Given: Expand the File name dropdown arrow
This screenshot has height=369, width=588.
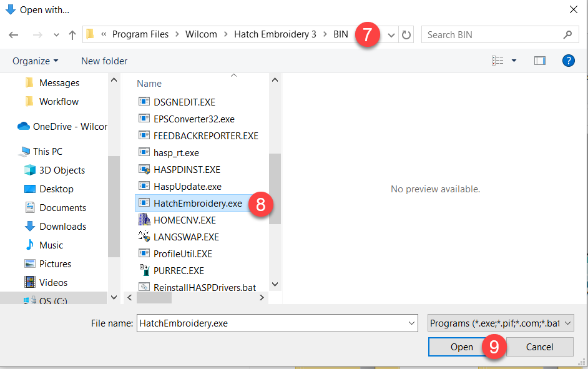Looking at the screenshot, I should 411,323.
